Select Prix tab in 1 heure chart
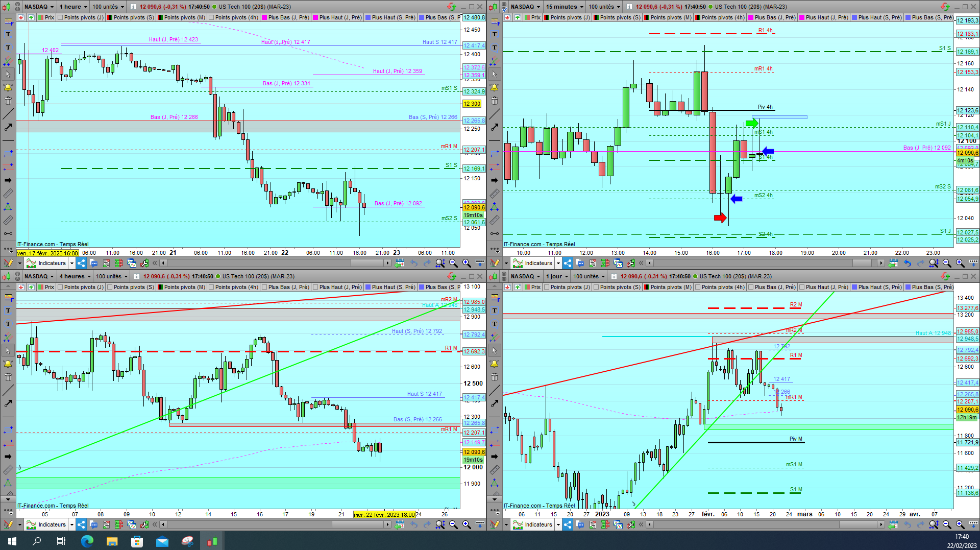980x550 pixels. tap(45, 17)
